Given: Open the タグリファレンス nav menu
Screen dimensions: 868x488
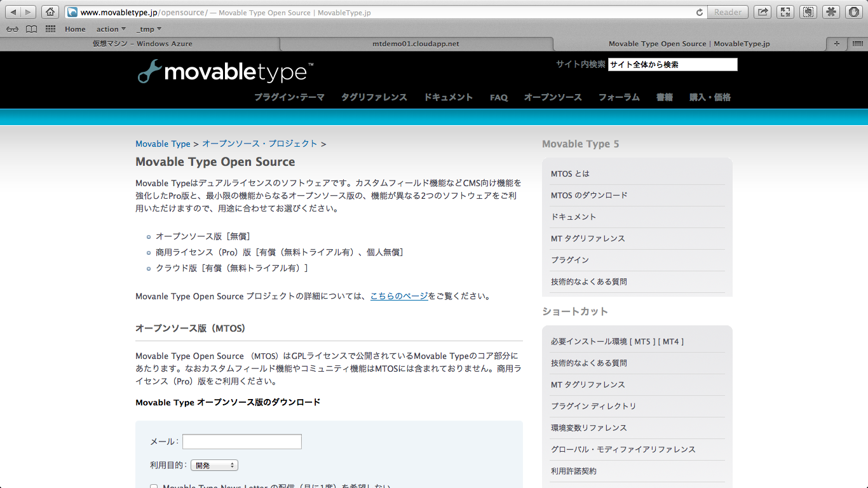Looking at the screenshot, I should pyautogui.click(x=374, y=97).
